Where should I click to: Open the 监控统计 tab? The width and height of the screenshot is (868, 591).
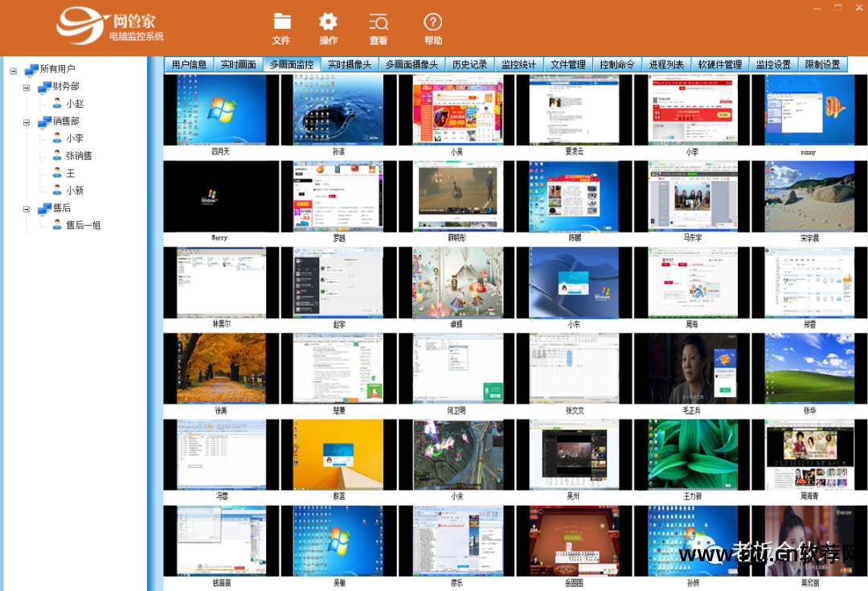click(519, 64)
